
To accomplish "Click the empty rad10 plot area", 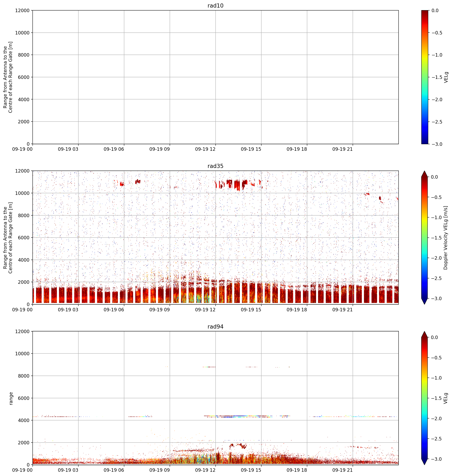I will tap(215, 77).
